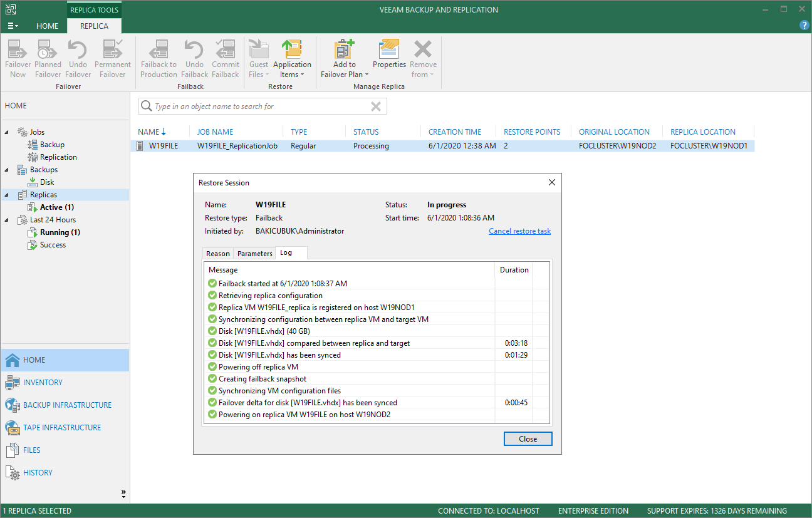Open Application Items dropdown
This screenshot has width=812, height=518.
pyautogui.click(x=292, y=58)
